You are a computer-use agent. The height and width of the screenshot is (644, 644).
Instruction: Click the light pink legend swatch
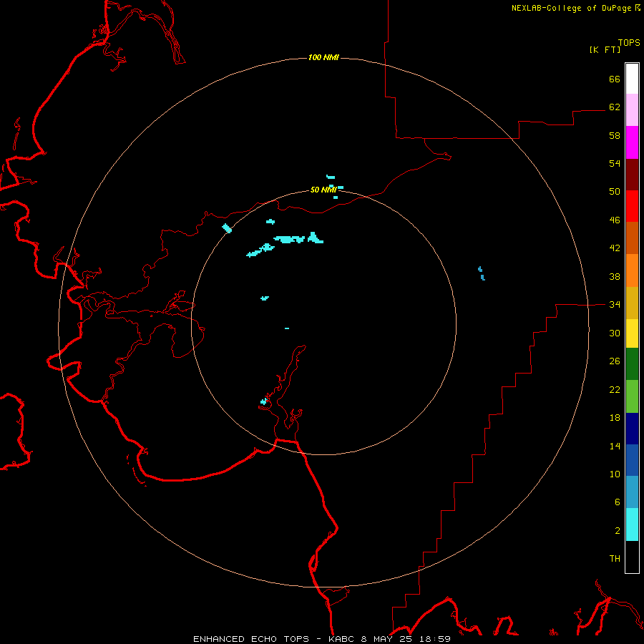pos(632,110)
